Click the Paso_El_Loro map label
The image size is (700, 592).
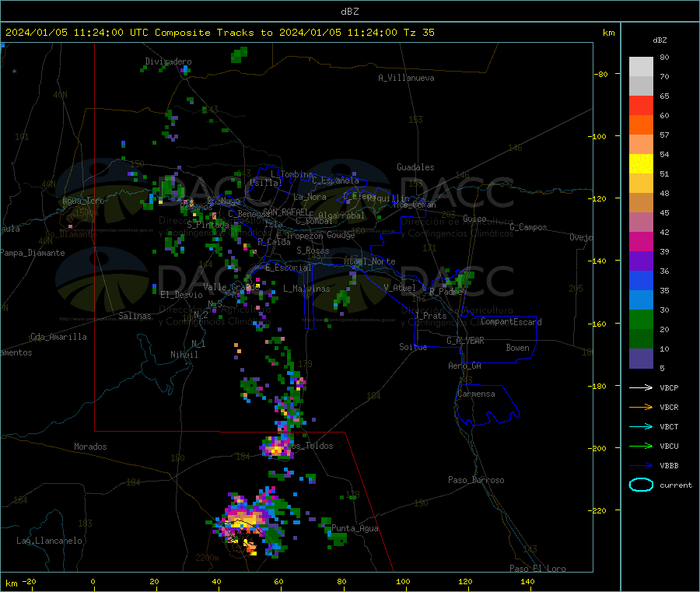coord(537,569)
